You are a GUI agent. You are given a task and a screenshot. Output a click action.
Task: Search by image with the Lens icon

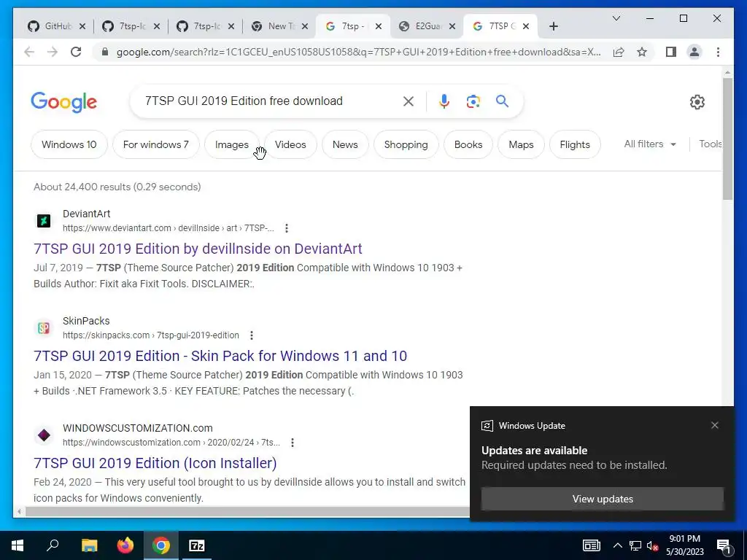[473, 101]
